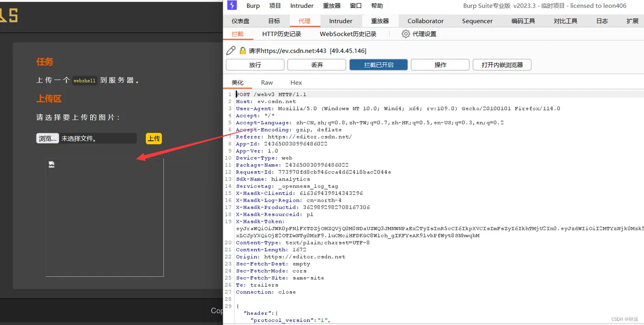
Task: Select the 拦截 sub-tab
Action: pos(237,34)
